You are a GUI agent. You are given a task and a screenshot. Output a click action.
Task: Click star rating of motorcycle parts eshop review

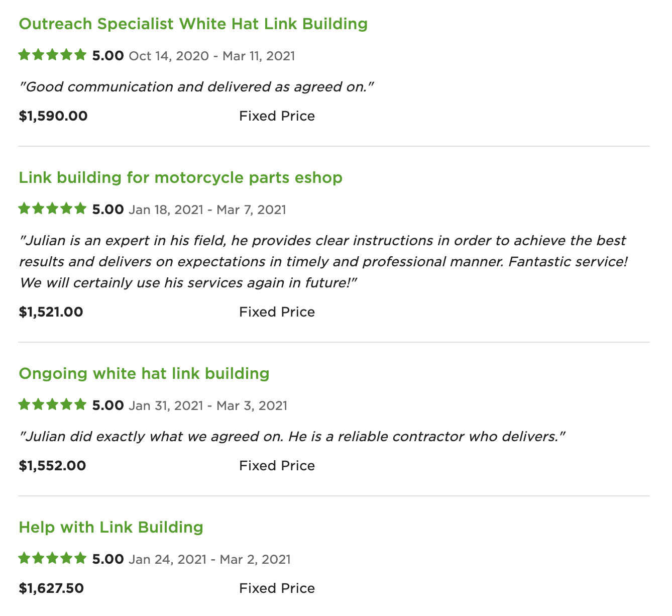coord(53,209)
